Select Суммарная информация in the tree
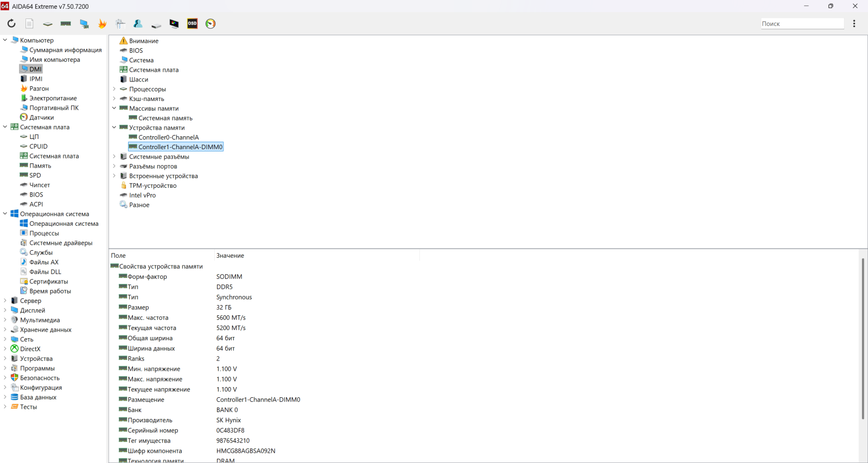 coord(65,50)
